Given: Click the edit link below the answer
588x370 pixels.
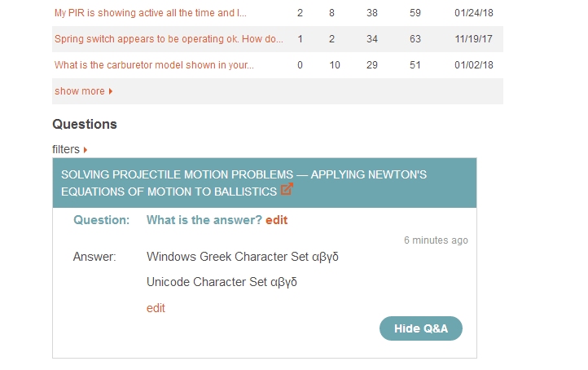Looking at the screenshot, I should 156,308.
